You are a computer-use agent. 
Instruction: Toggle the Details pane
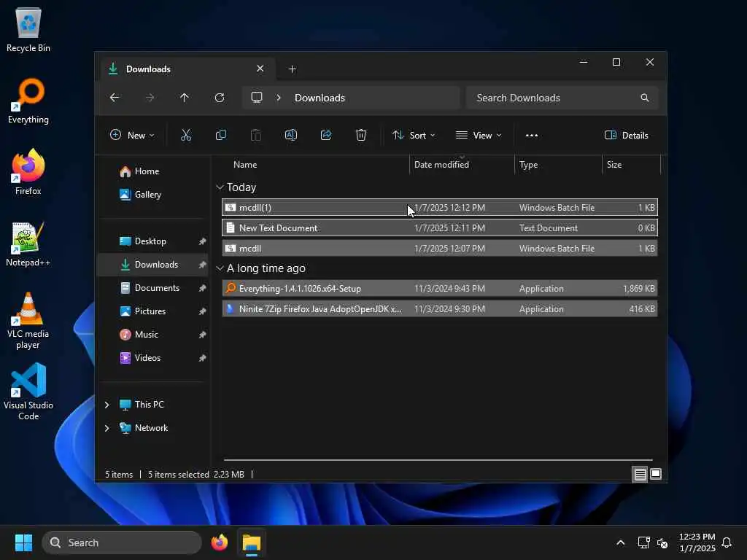(626, 135)
